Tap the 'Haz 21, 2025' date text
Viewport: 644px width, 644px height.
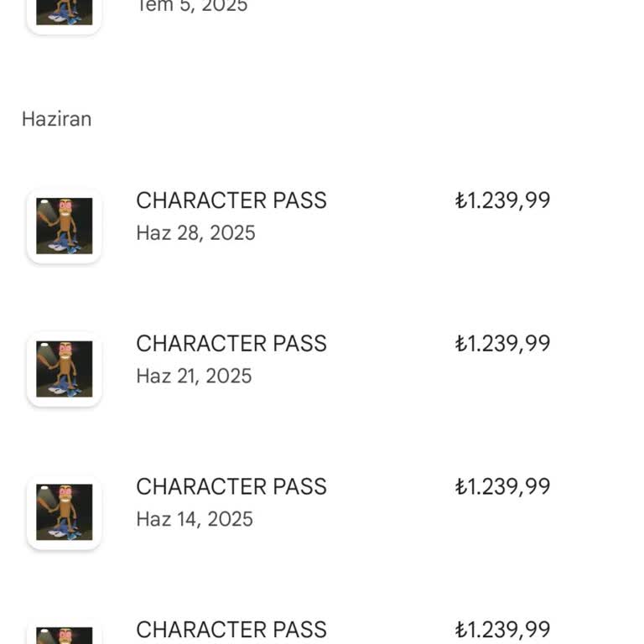[x=194, y=377]
